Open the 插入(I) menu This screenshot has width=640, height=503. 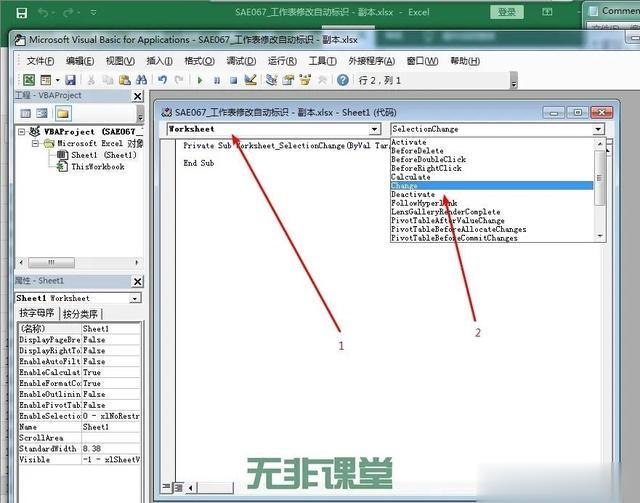point(159,61)
